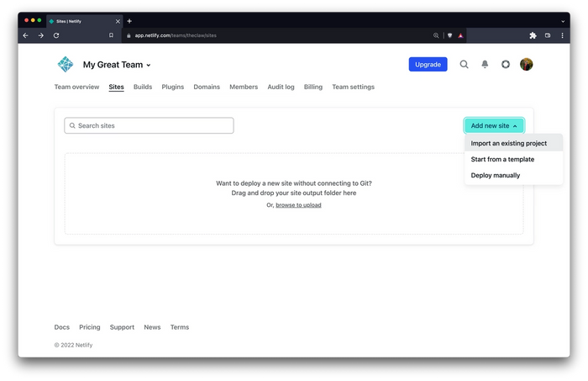Select the Sites tab
Image resolution: width=588 pixels, height=381 pixels.
pos(116,87)
